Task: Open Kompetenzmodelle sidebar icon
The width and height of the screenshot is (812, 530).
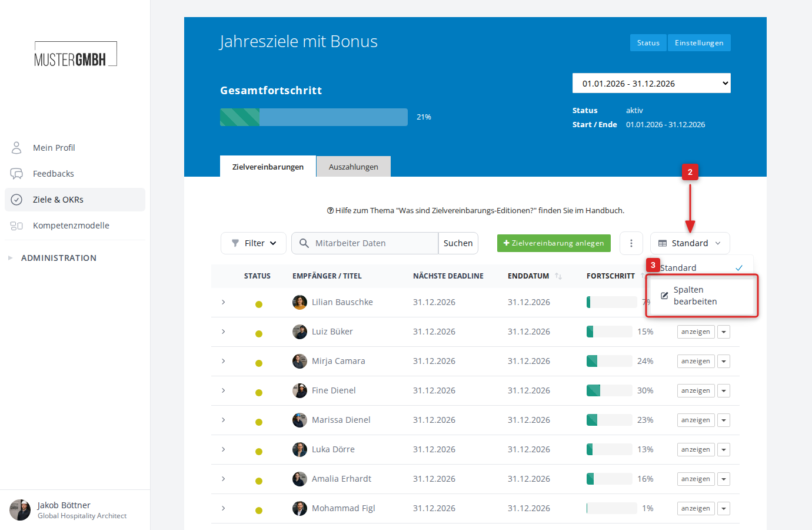Action: click(x=16, y=226)
